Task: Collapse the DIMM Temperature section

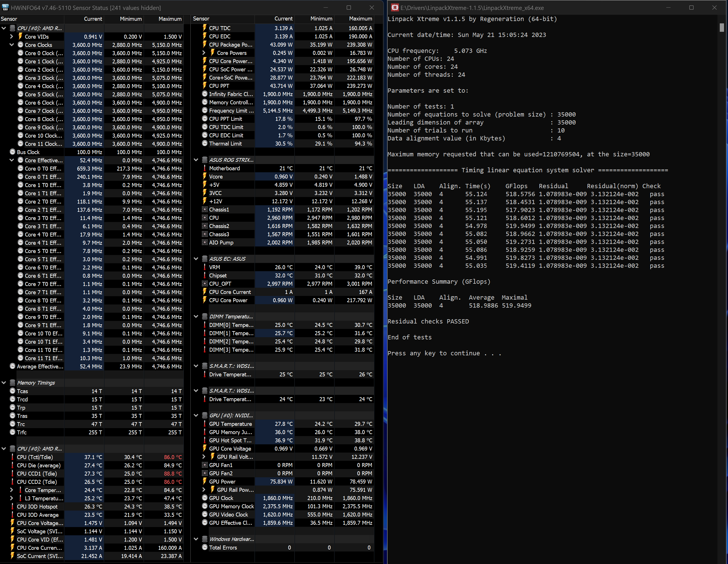Action: [x=196, y=316]
